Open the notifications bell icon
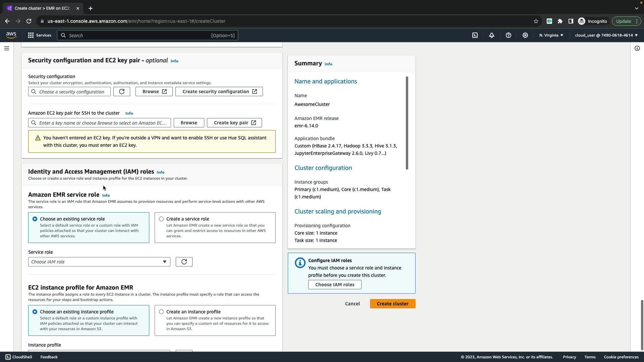This screenshot has width=644, height=362. [x=492, y=35]
